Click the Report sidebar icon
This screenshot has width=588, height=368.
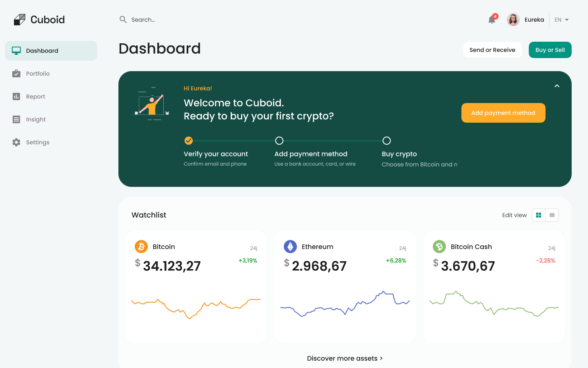pos(16,96)
